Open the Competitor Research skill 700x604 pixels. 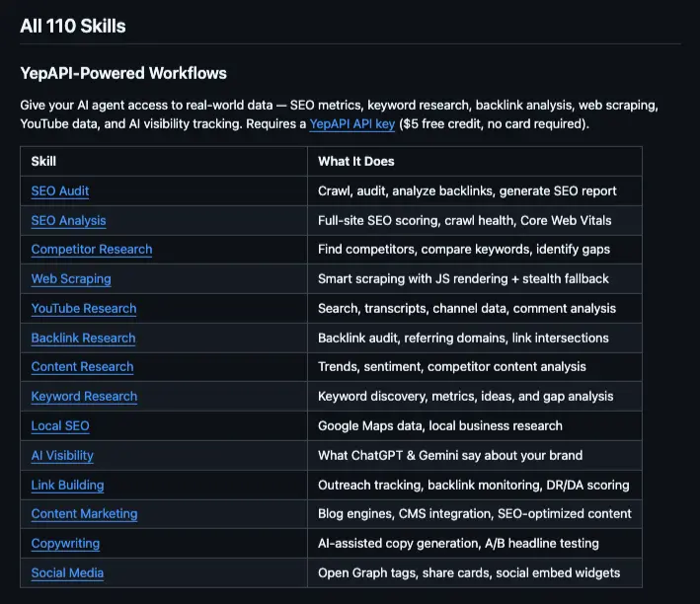(x=91, y=250)
